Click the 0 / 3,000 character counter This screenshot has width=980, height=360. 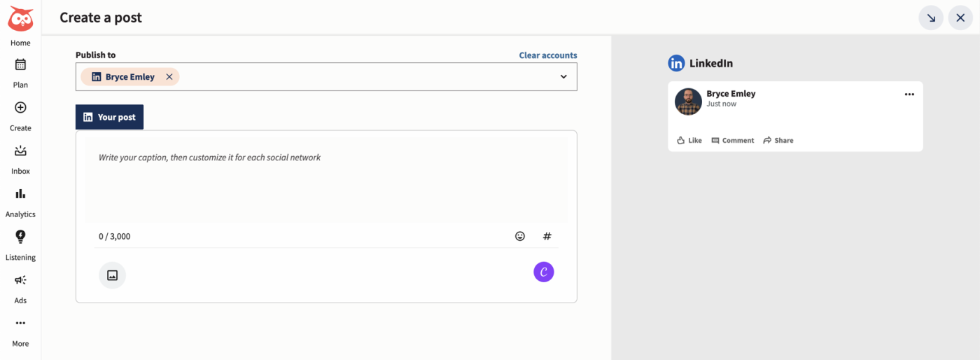115,236
